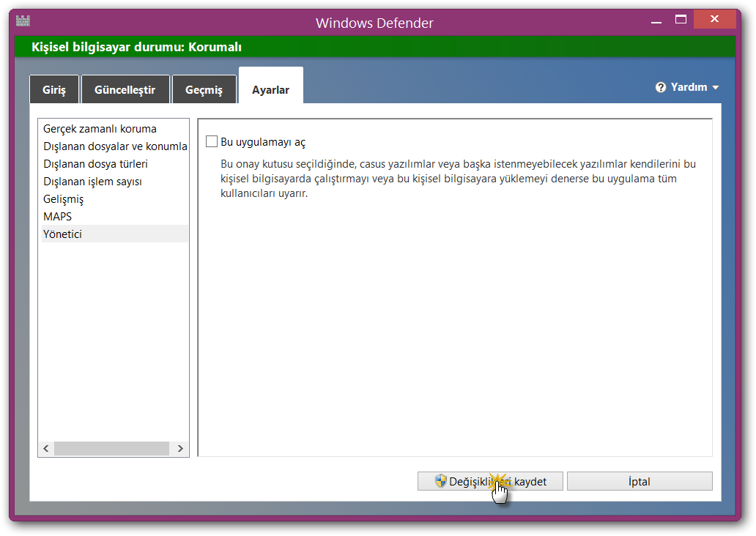756x536 pixels.
Task: Open the Gelişmiş settings entry
Action: pos(115,199)
